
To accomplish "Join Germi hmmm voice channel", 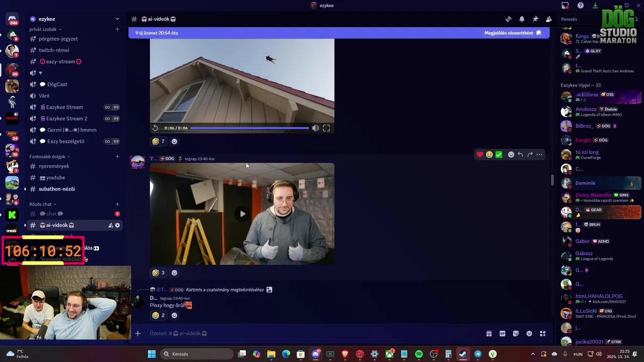I will (x=74, y=130).
